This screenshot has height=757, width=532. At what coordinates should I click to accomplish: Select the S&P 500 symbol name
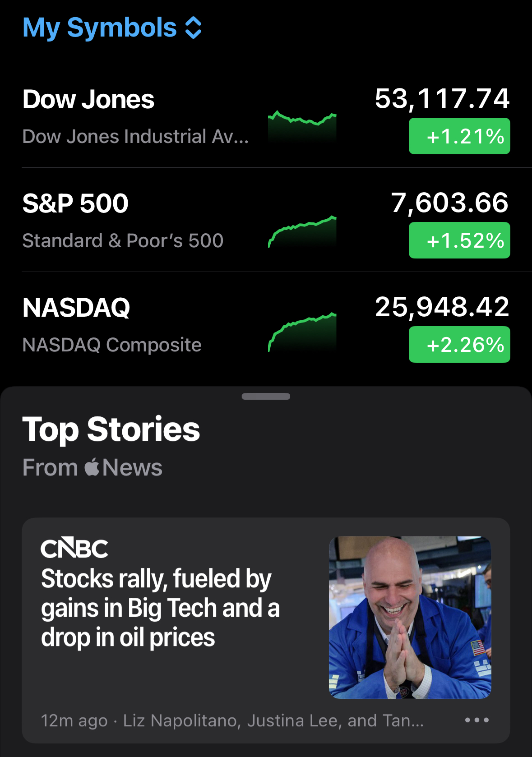click(x=75, y=203)
